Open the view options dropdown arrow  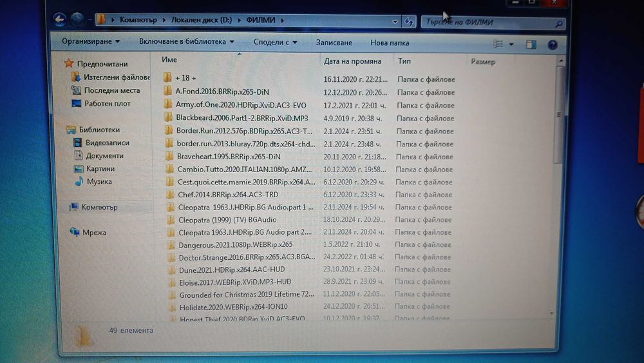point(511,44)
